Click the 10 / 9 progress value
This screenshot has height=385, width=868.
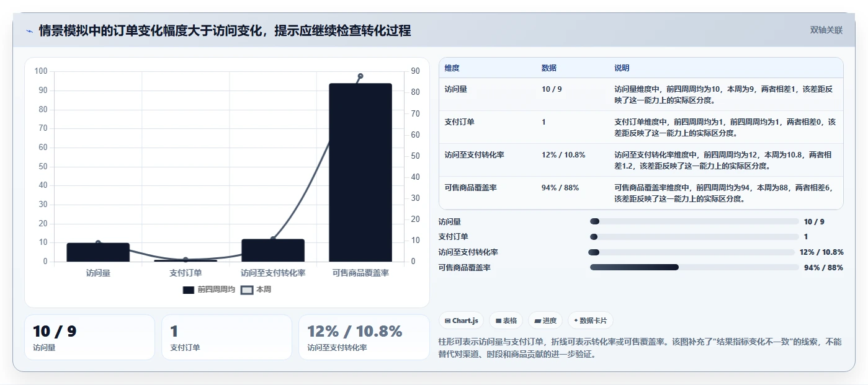pos(814,222)
